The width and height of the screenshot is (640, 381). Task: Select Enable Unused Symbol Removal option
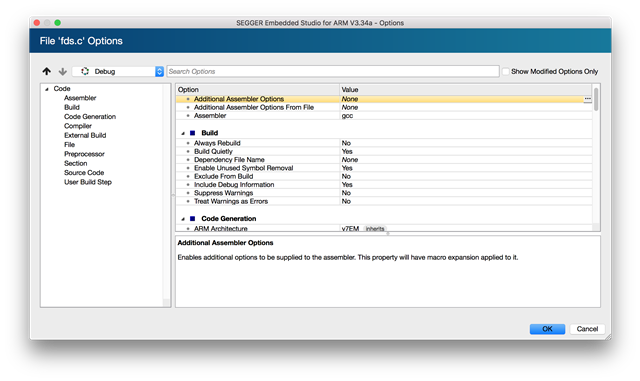[x=384, y=168]
